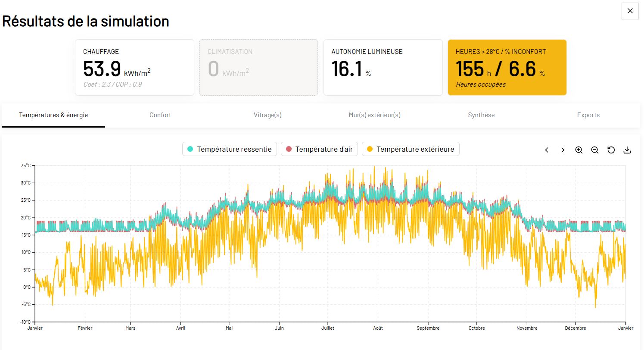The height and width of the screenshot is (350, 644).
Task: Close the simulation results window
Action: click(x=630, y=11)
